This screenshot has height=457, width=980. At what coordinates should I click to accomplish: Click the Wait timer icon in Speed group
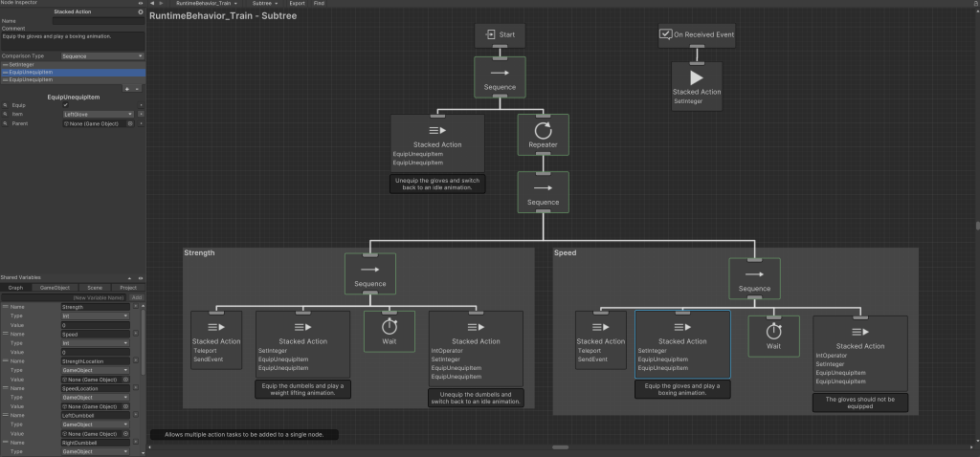(772, 330)
